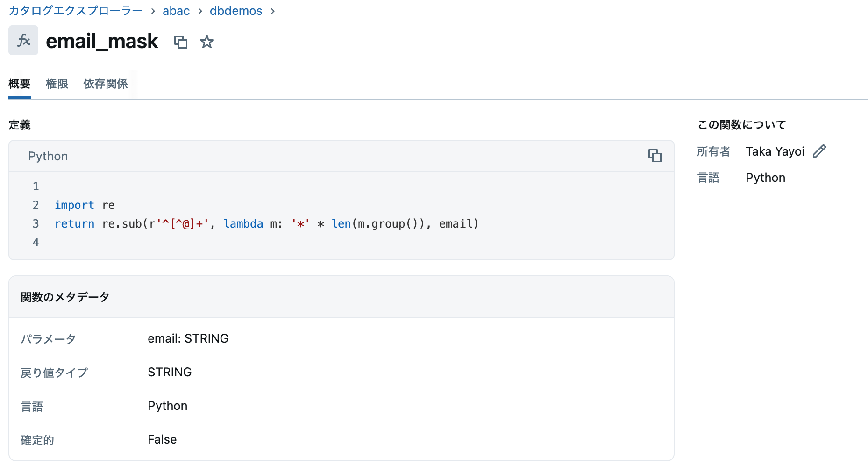
Task: Select the breadcrumb chevron after dbdemos
Action: [x=273, y=11]
